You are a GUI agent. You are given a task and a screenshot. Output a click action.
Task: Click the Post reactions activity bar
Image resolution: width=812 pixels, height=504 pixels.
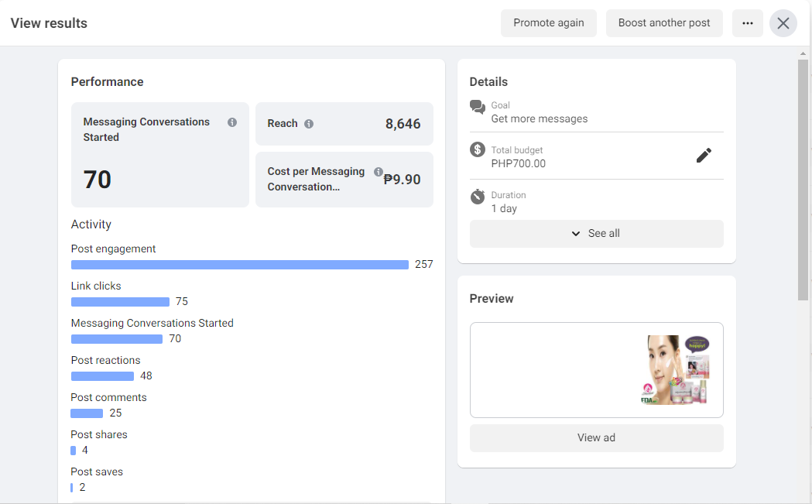[x=102, y=376]
